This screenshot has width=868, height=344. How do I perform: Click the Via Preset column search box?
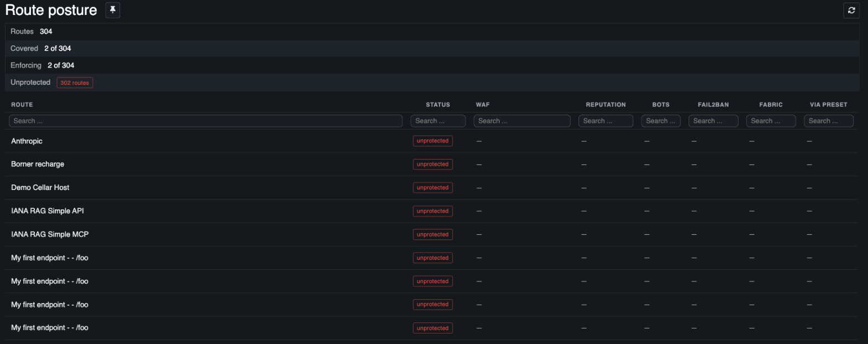[829, 121]
